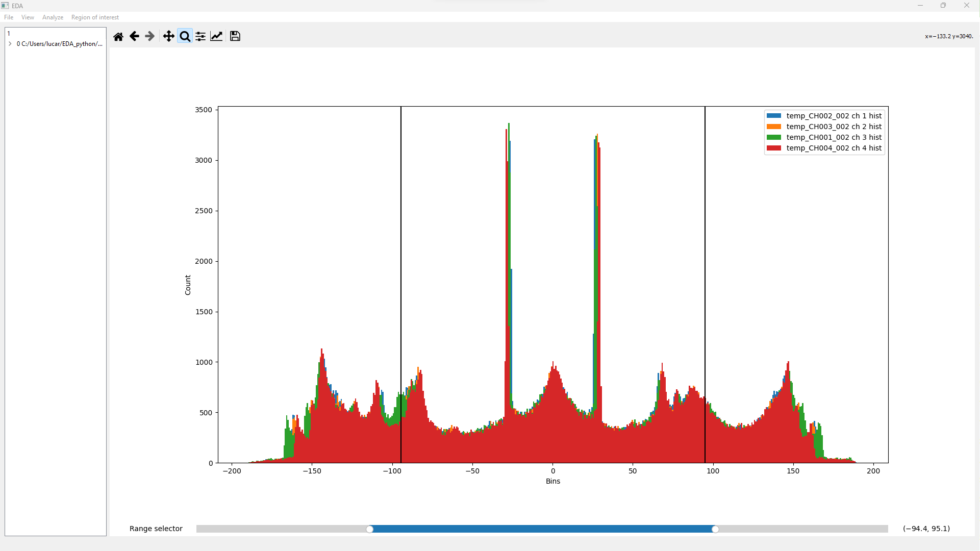
Task: Open the File menu
Action: point(9,17)
